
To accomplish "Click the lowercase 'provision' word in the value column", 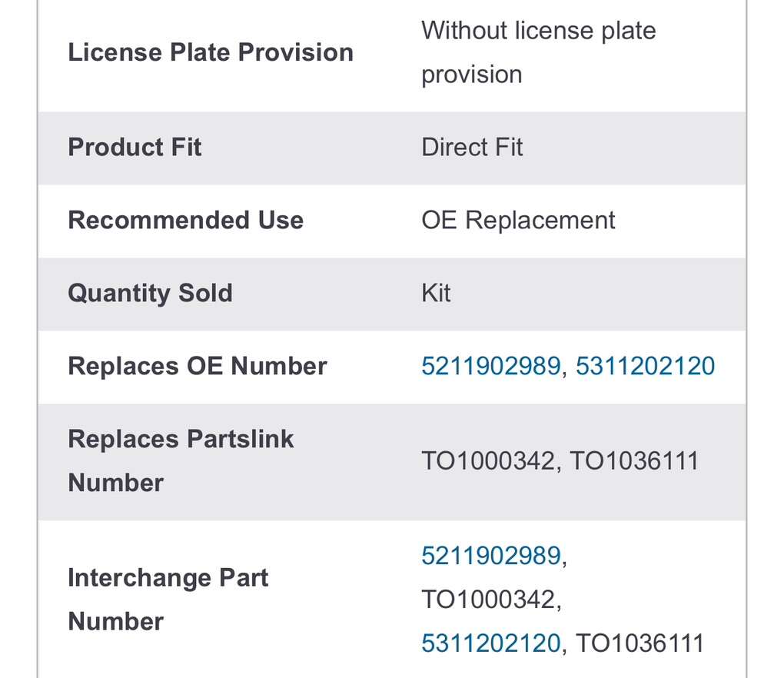I will click(x=471, y=75).
